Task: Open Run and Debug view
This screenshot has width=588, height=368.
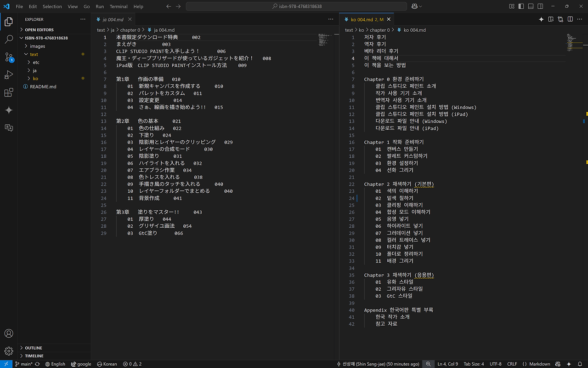Action: click(9, 75)
